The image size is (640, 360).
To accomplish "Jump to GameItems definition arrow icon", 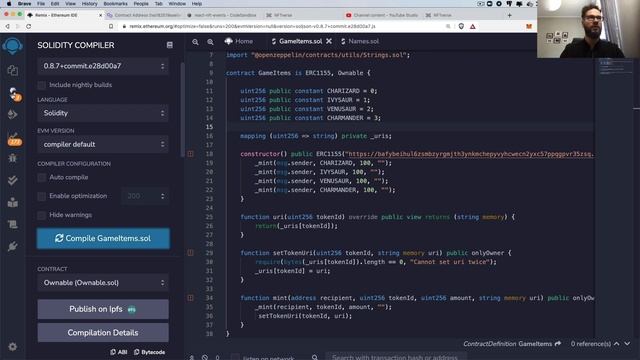I will tap(558, 344).
